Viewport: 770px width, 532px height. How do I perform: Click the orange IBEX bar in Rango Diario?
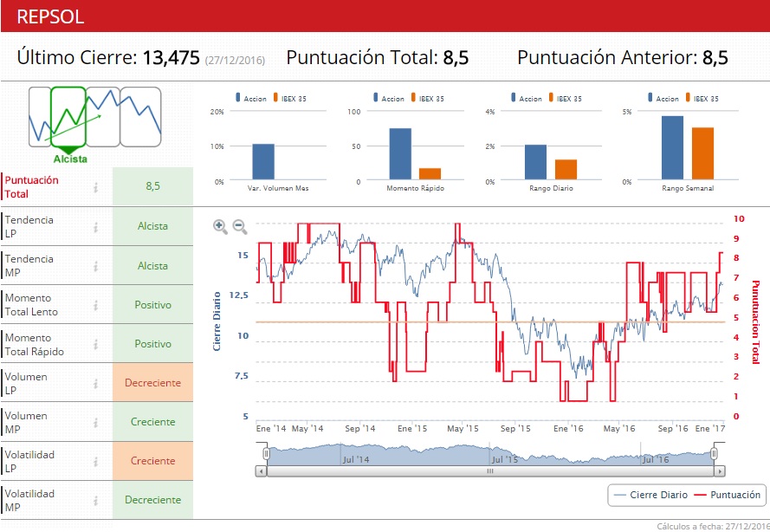(566, 170)
